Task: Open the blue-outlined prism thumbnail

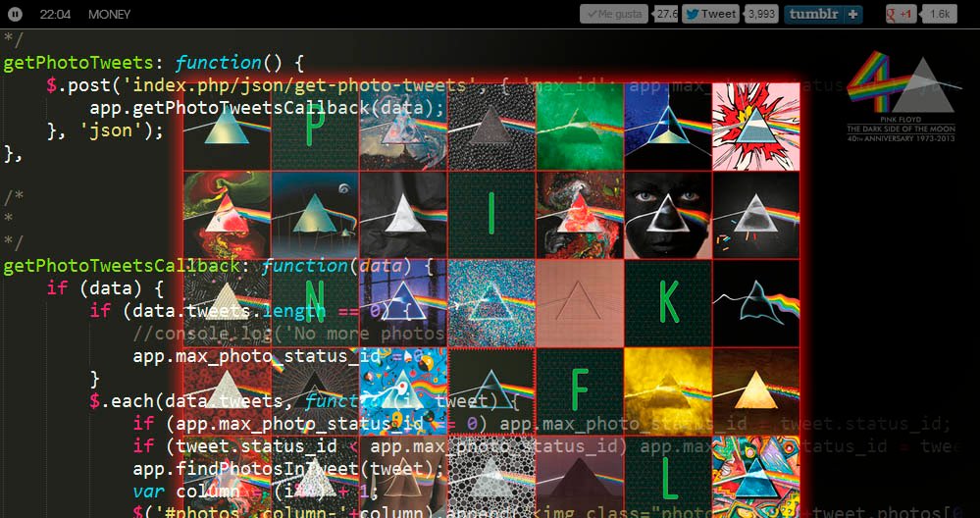Action: [x=668, y=127]
